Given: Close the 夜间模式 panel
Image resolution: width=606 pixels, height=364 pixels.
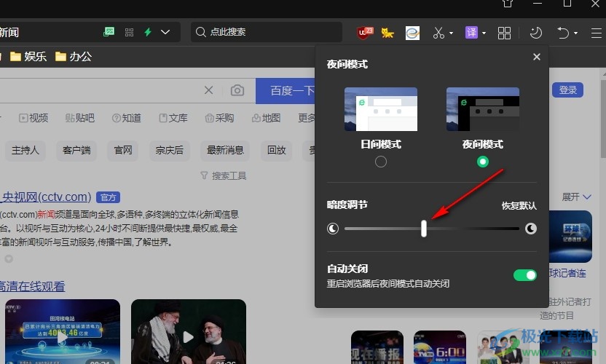Looking at the screenshot, I should (x=536, y=57).
